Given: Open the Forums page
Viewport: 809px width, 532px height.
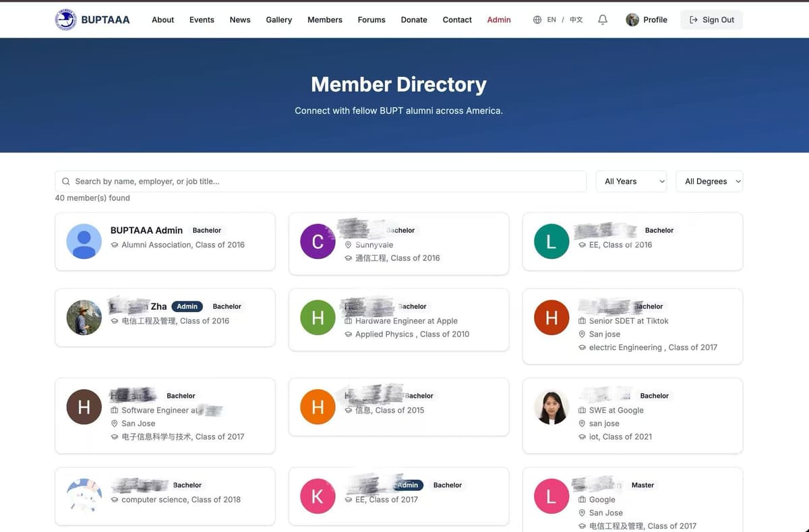Looking at the screenshot, I should tap(371, 20).
